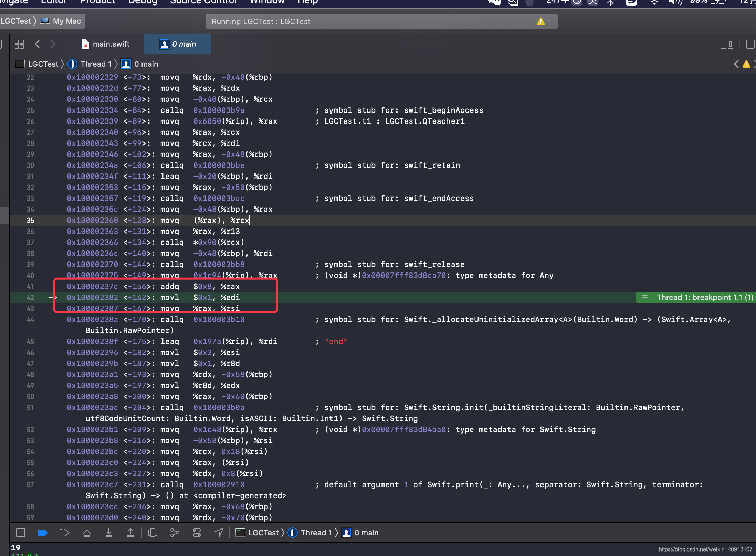This screenshot has height=556, width=756.
Task: Navigate back with the left chevron
Action: (38, 44)
